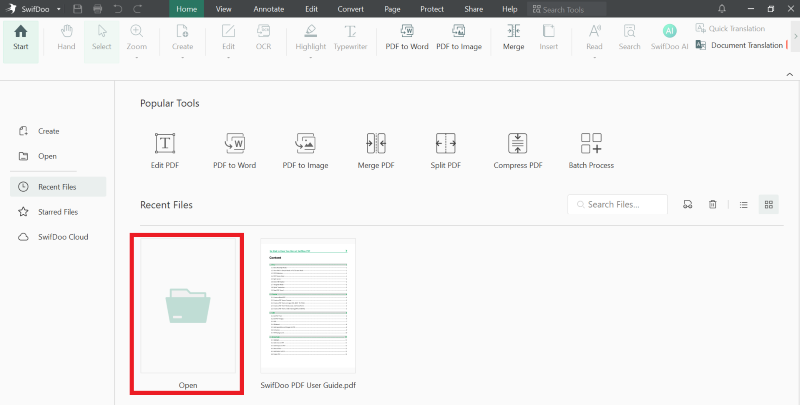Viewport: 800px width, 405px height.
Task: Expand the Read dropdown arrow
Action: 594,58
